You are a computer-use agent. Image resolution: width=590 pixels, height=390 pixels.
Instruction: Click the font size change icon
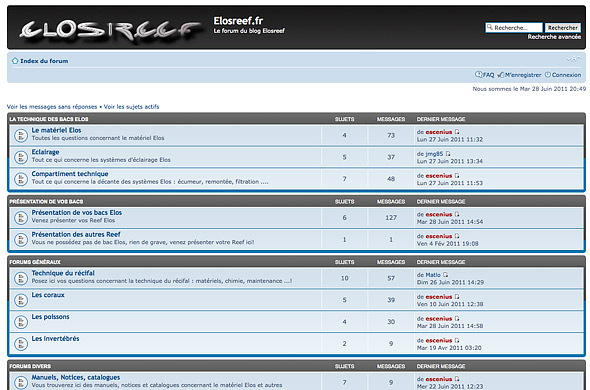click(x=574, y=59)
